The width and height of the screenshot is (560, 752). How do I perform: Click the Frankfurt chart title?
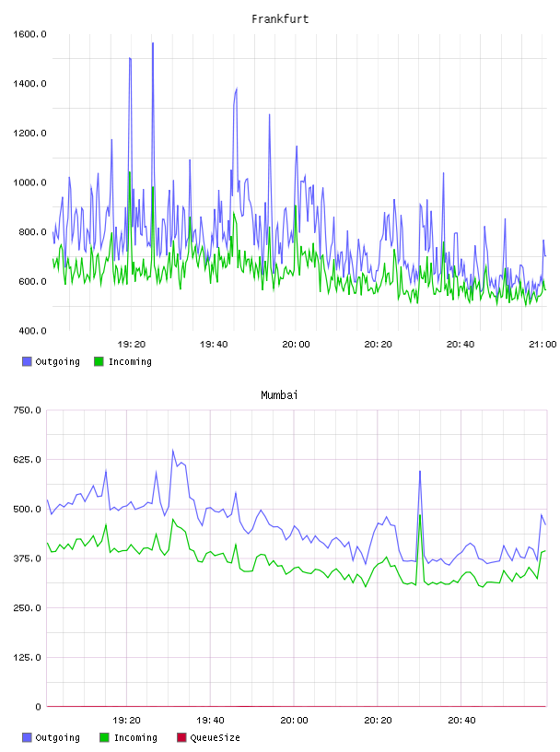(x=280, y=19)
